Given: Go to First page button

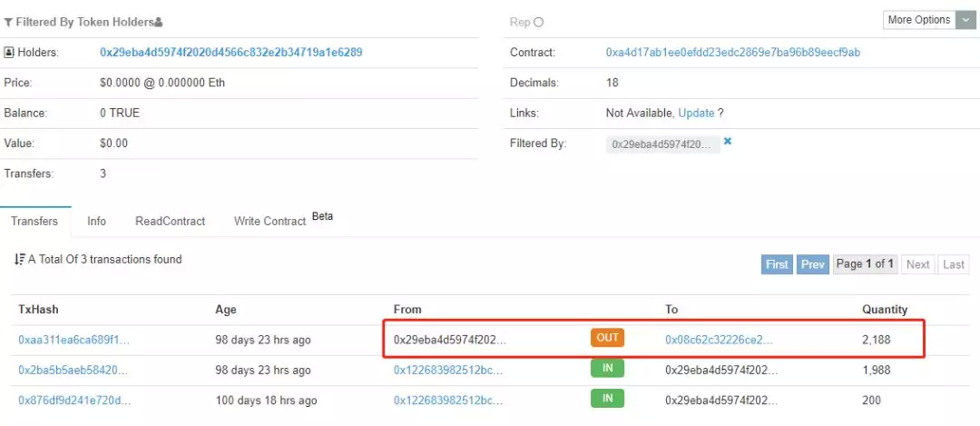Looking at the screenshot, I should click(777, 264).
